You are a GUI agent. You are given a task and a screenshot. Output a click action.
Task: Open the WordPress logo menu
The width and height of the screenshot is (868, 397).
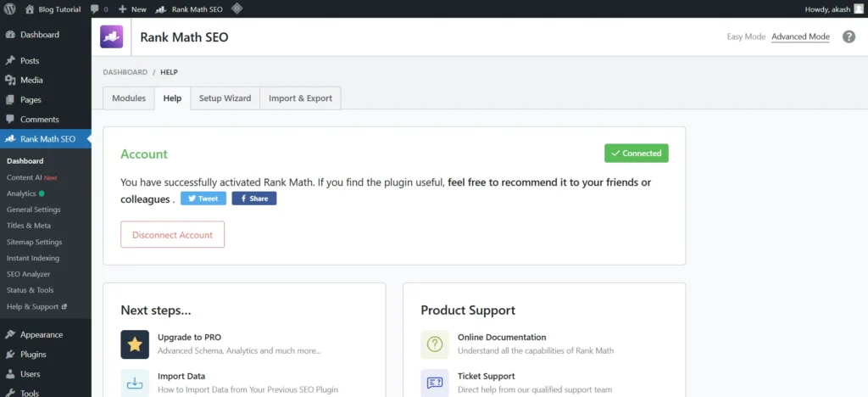(x=9, y=8)
